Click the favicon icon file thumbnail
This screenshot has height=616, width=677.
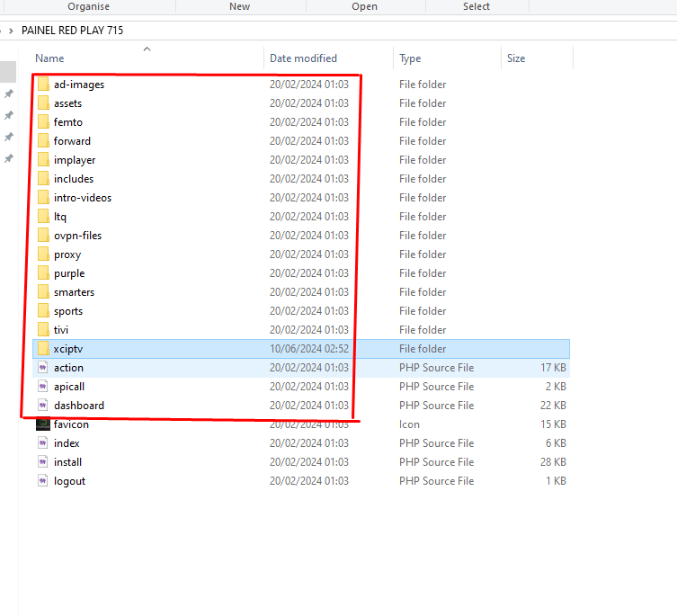pyautogui.click(x=42, y=424)
